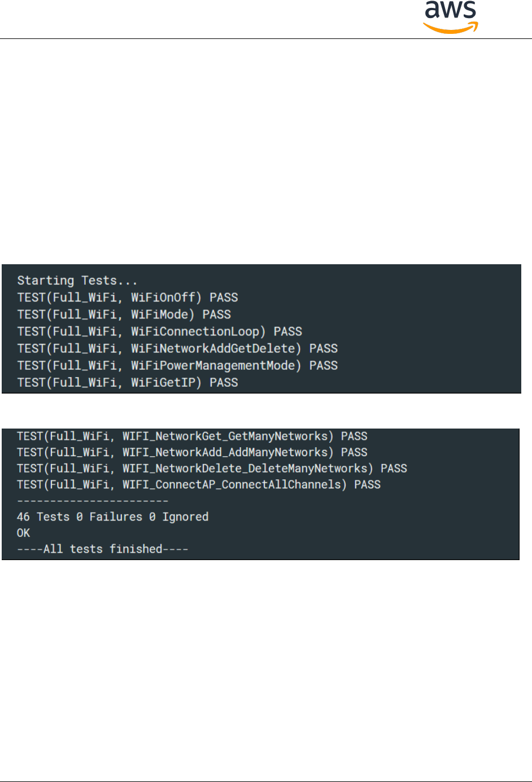
Task: Select the WiFiOnOff test result line
Action: tap(127, 298)
